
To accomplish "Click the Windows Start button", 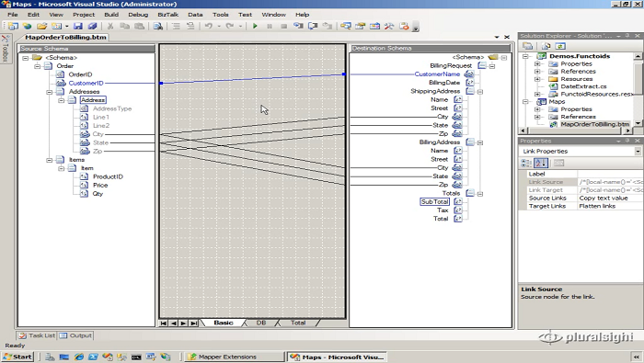I will (x=17, y=357).
